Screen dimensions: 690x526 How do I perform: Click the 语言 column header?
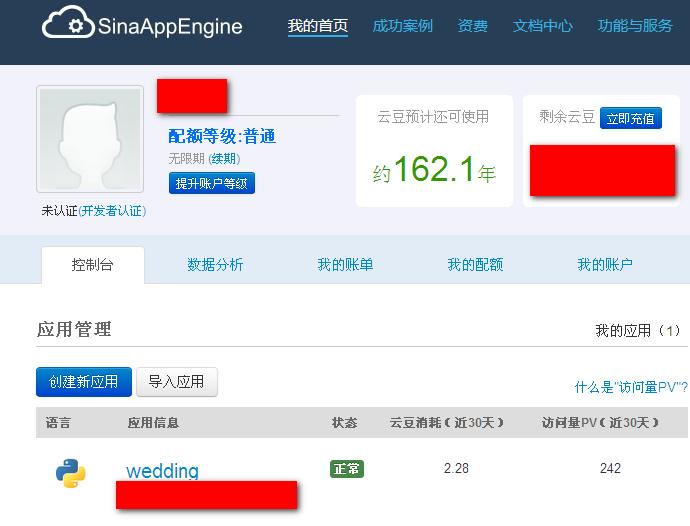point(58,423)
